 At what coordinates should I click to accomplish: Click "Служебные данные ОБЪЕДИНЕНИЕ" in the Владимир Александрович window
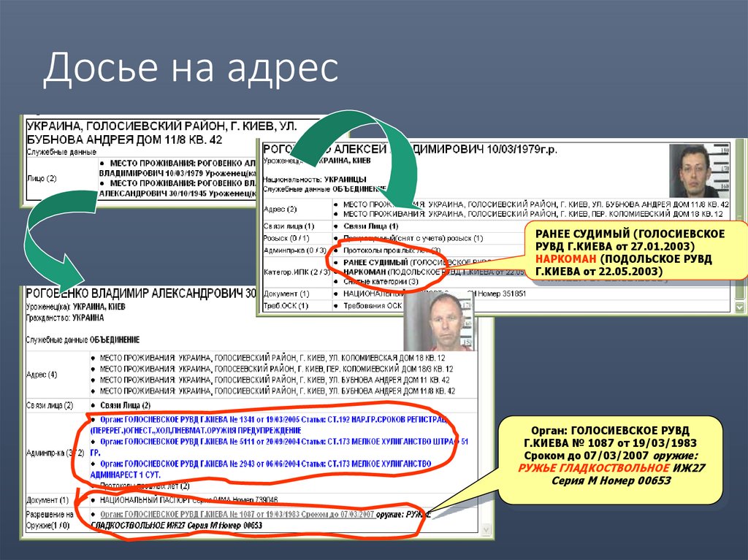(x=83, y=340)
